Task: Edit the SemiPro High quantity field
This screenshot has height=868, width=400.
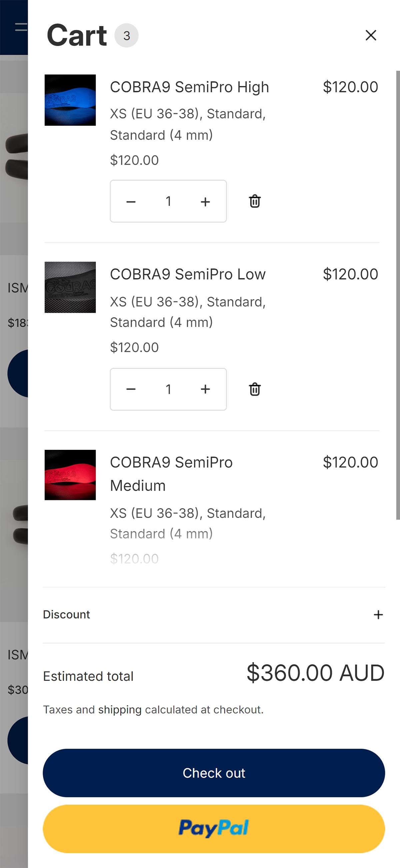Action: tap(168, 202)
